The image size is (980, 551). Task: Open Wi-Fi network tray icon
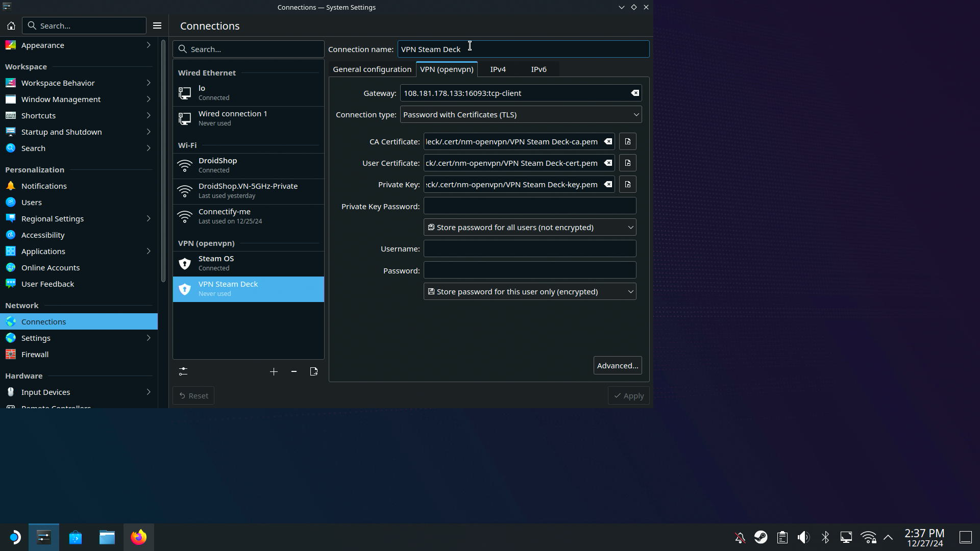(868, 537)
